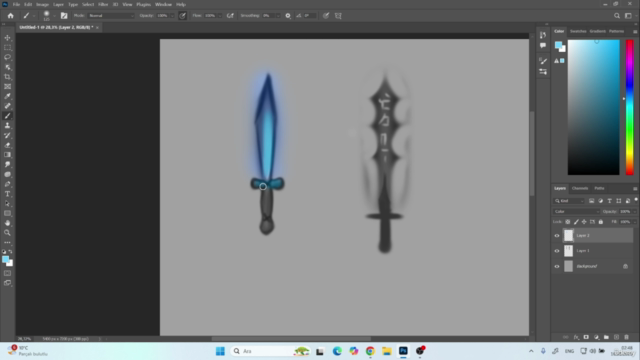Switch to the Swatches tab
The width and height of the screenshot is (640, 360).
[x=578, y=31]
